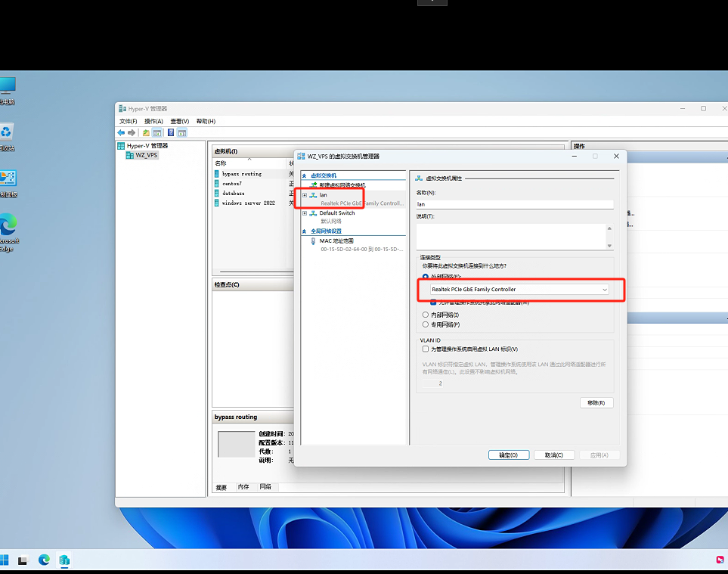Enable the virtual LAN ID checkbox
Image resolution: width=728 pixels, height=574 pixels.
426,349
